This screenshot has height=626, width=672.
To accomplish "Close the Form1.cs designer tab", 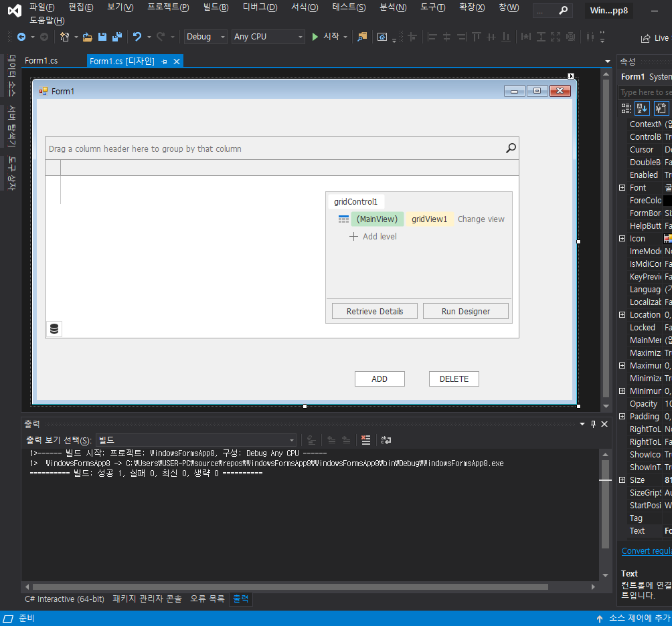I will (177, 62).
